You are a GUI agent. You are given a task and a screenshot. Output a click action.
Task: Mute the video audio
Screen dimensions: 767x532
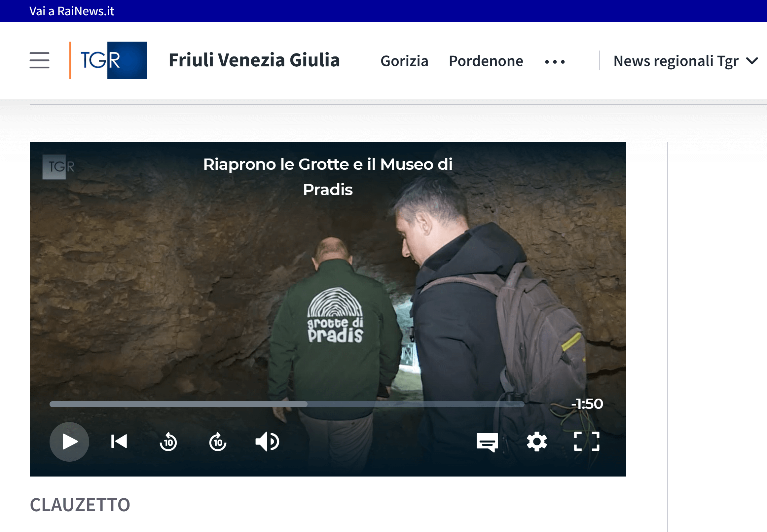pyautogui.click(x=267, y=442)
